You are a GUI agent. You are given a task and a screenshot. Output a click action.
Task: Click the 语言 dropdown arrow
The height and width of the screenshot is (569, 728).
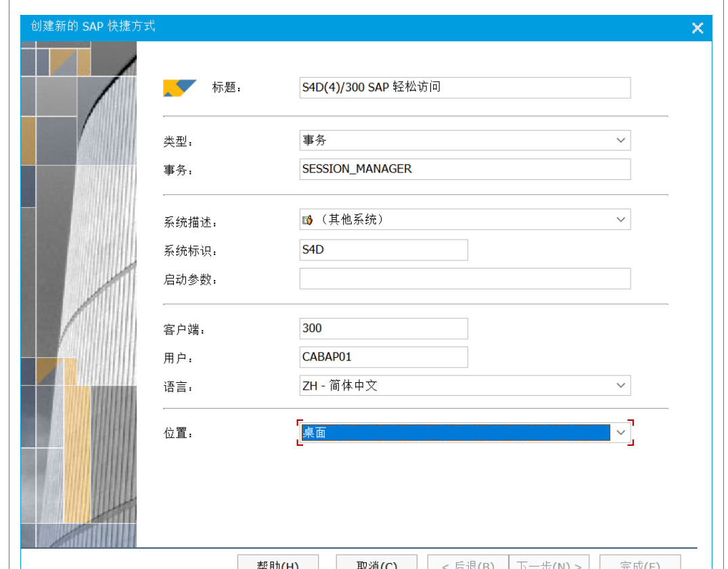click(620, 385)
